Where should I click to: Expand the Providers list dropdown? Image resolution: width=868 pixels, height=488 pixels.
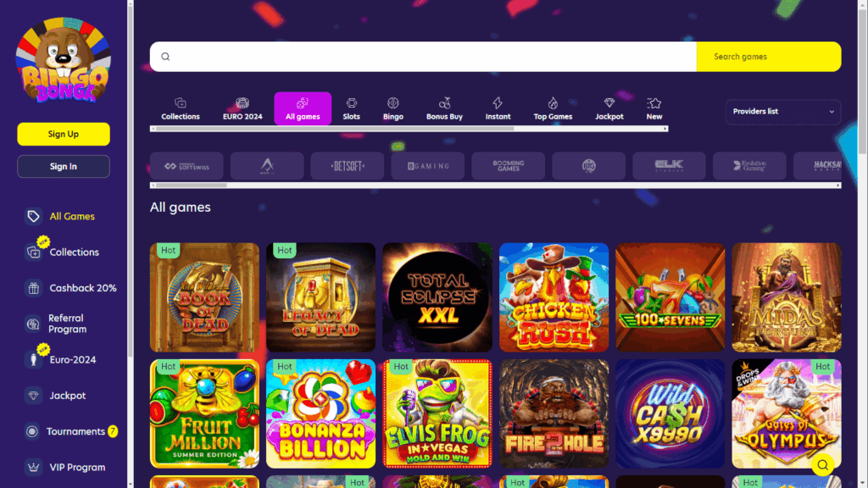782,112
